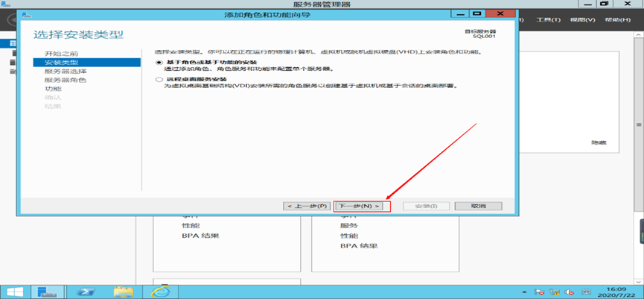Click the greyed 安装(I) button
644x299 pixels.
[x=427, y=206]
